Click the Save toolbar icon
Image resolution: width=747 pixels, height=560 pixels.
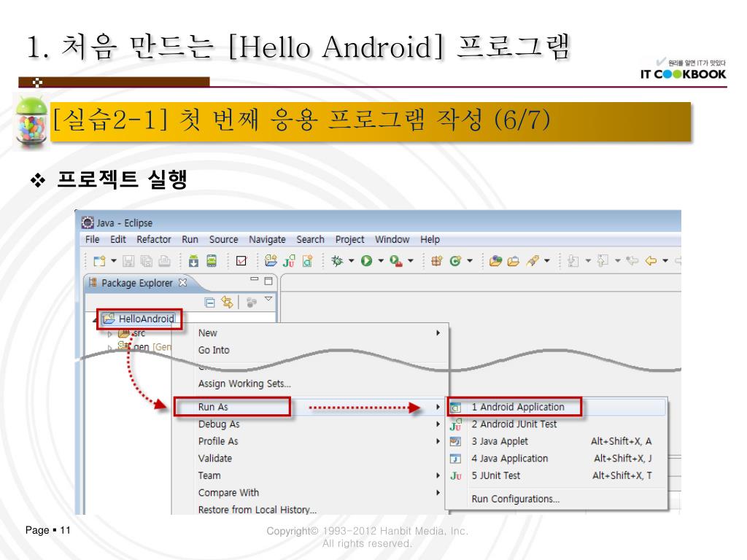click(128, 261)
